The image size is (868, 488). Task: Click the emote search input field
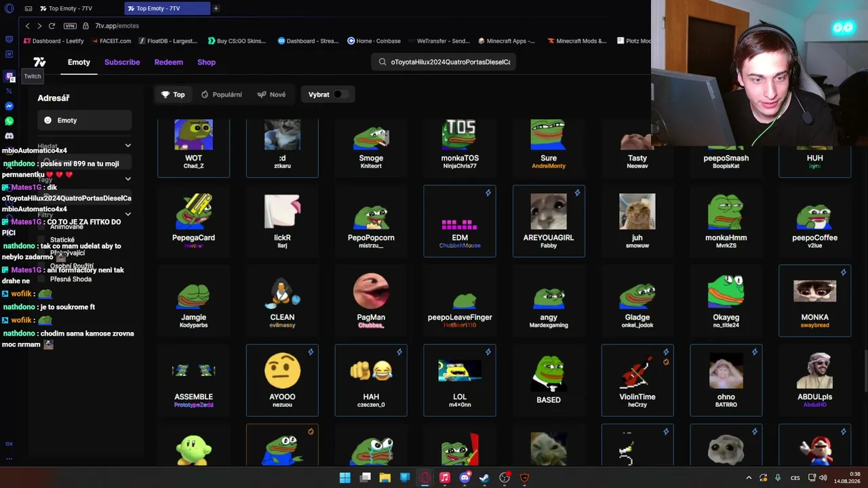(445, 62)
